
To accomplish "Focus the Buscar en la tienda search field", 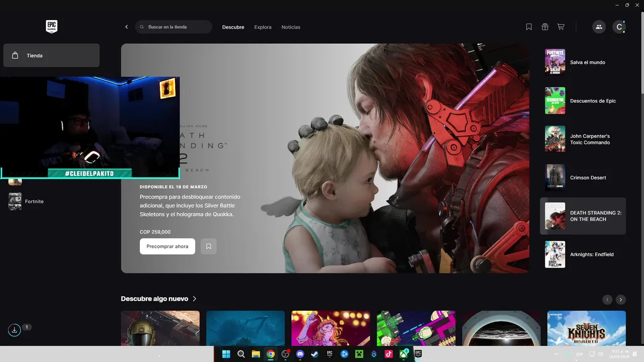I will pos(174,27).
